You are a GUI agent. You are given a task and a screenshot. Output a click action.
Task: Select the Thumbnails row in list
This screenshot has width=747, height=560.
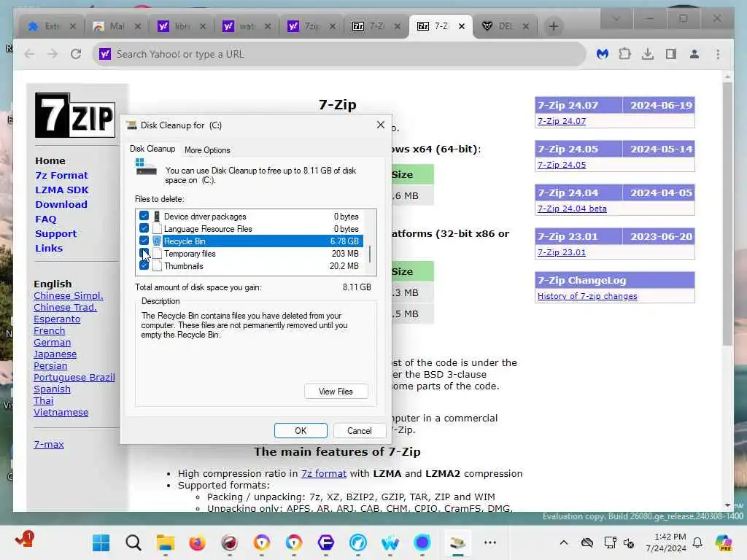251,265
